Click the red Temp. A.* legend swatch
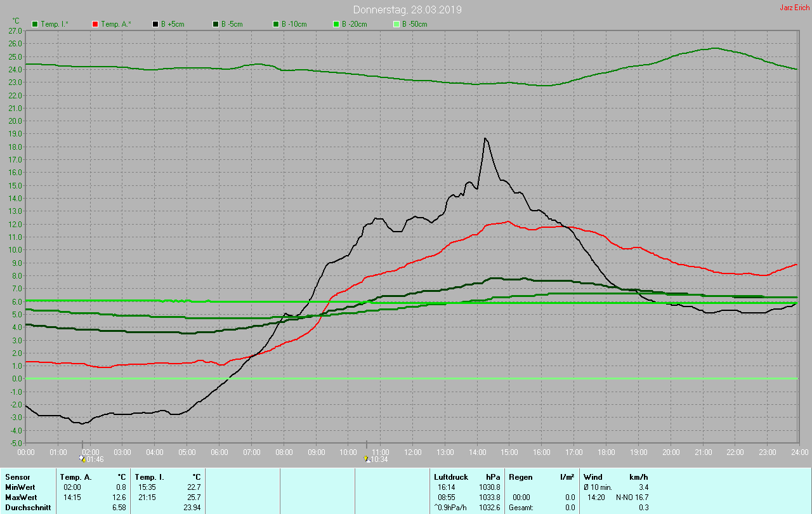This screenshot has width=812, height=514. (x=95, y=24)
